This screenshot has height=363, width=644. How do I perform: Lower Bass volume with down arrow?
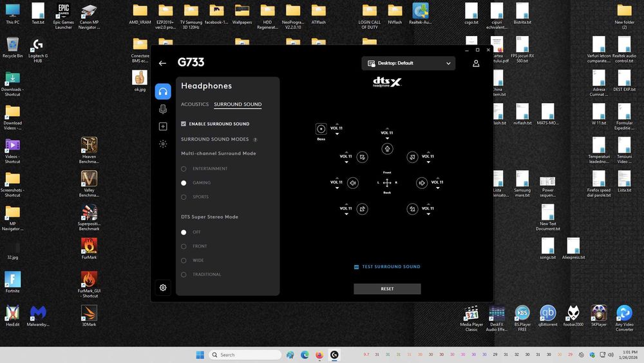(337, 133)
